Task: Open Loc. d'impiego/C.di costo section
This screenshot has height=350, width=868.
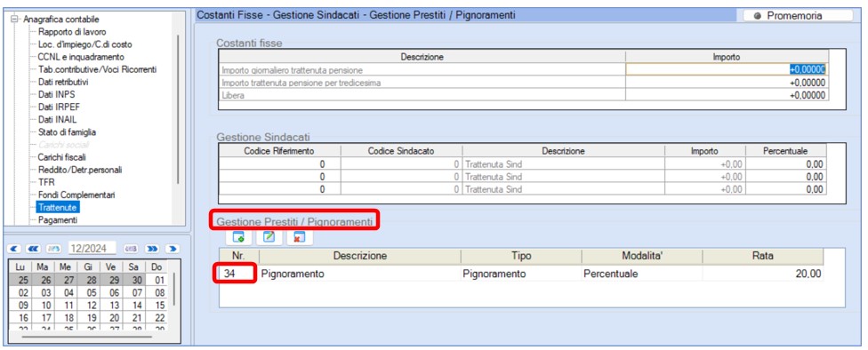Action: click(x=84, y=44)
